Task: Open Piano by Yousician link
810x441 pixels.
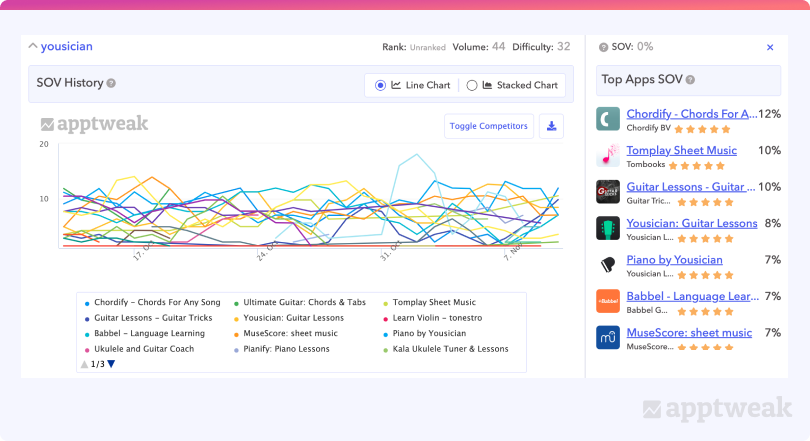Action: click(675, 260)
